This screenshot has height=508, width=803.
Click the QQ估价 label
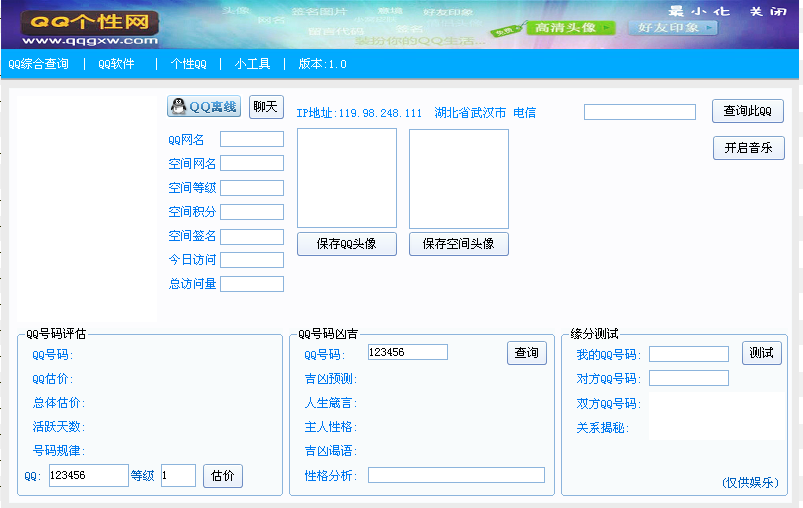[x=53, y=379]
